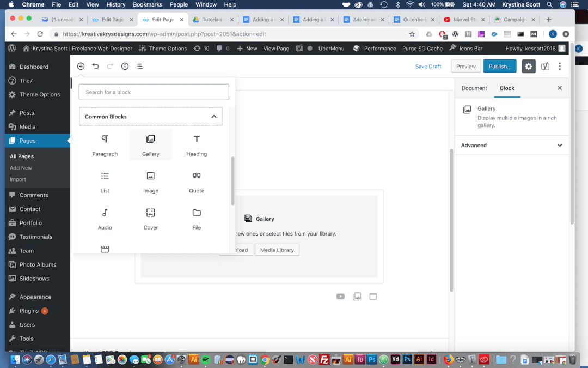Add a gallery block shortcut below editor

click(x=357, y=296)
